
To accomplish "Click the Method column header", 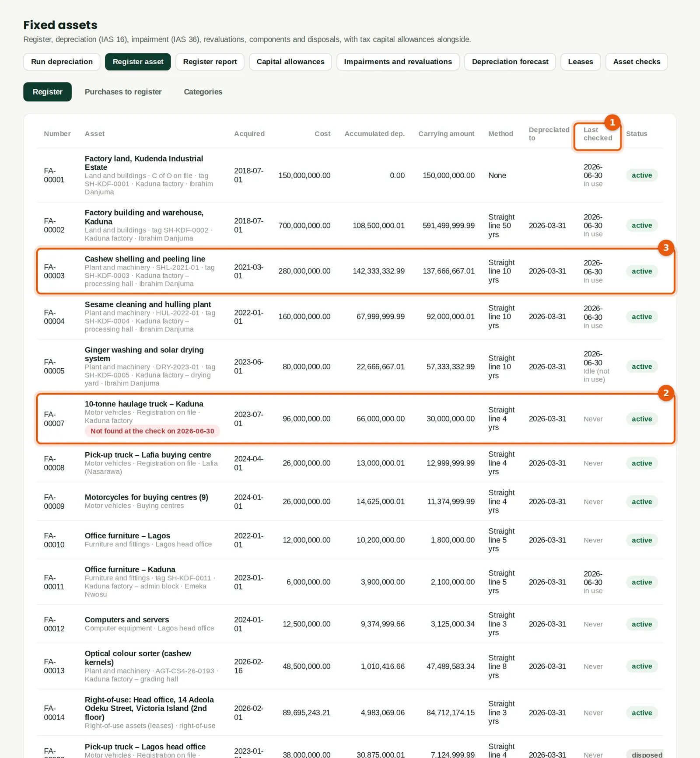I will point(500,134).
